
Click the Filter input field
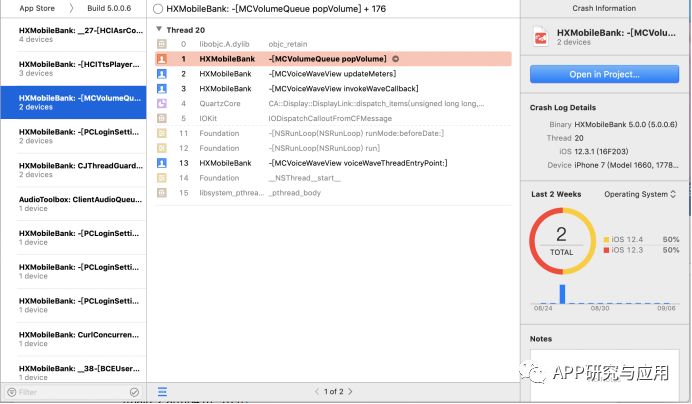73,392
